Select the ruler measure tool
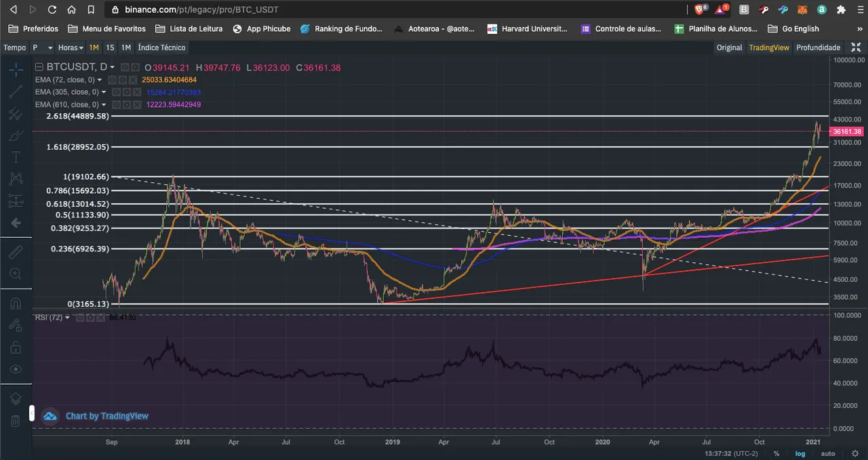The image size is (868, 460). point(16,252)
